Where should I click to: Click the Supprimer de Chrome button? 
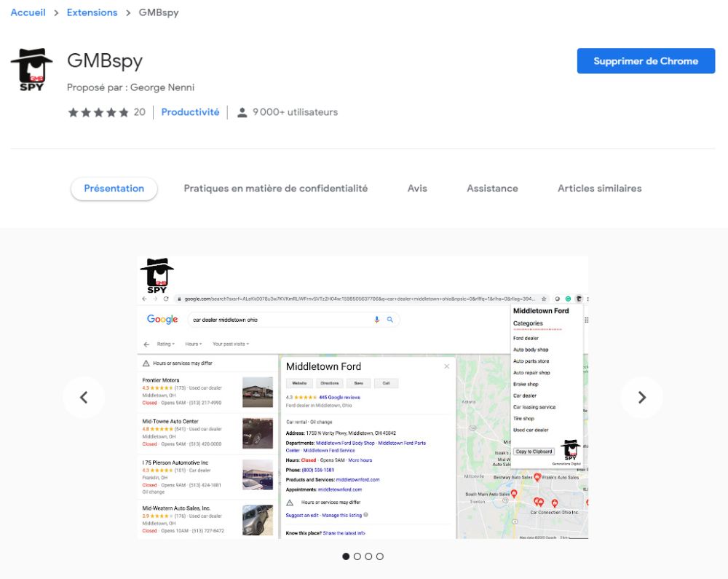[x=646, y=61]
